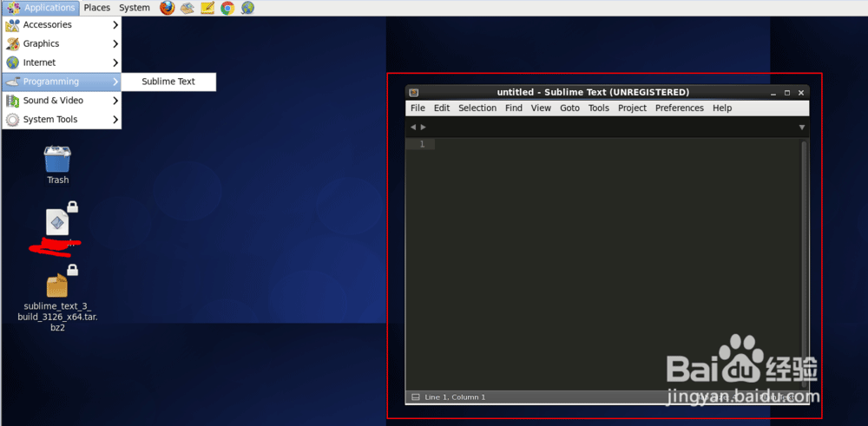Click the next tab right arrow

click(x=424, y=128)
